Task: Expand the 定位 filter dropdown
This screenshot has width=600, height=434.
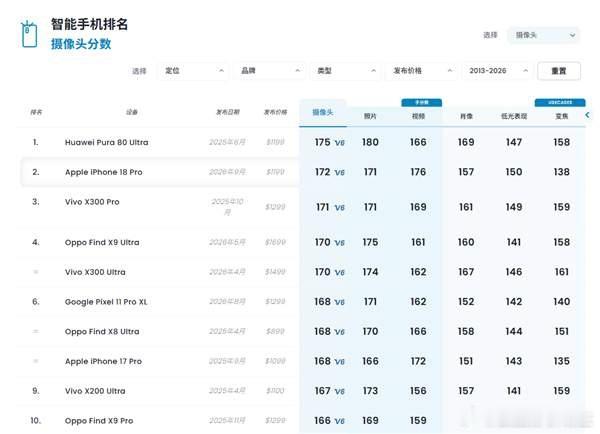Action: pos(193,71)
